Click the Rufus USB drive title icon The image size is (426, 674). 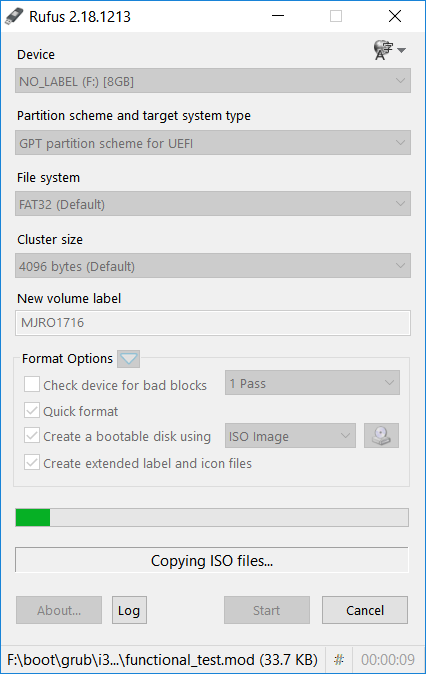click(x=14, y=16)
